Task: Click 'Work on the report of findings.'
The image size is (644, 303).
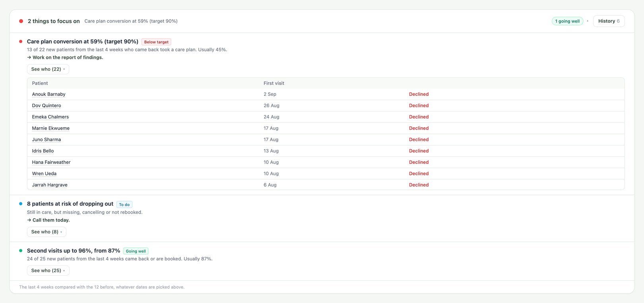Action: (68, 57)
